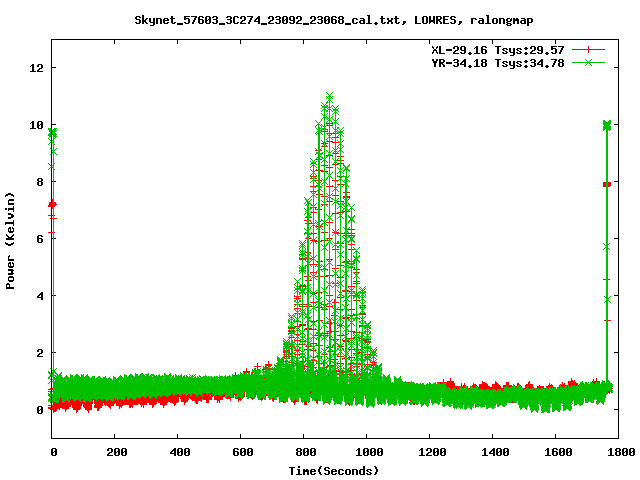Click legend entry XL-29.16 Tsys:29.57
This screenshot has height=480, width=640.
pos(498,50)
